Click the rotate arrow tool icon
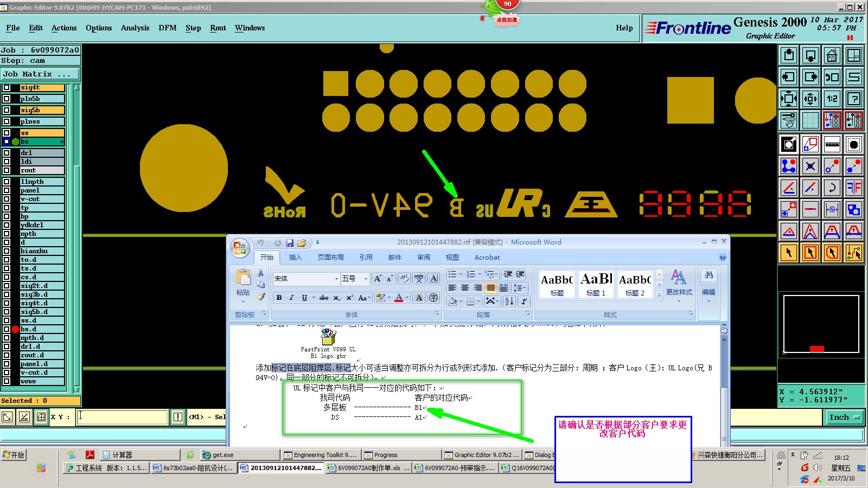 click(832, 188)
